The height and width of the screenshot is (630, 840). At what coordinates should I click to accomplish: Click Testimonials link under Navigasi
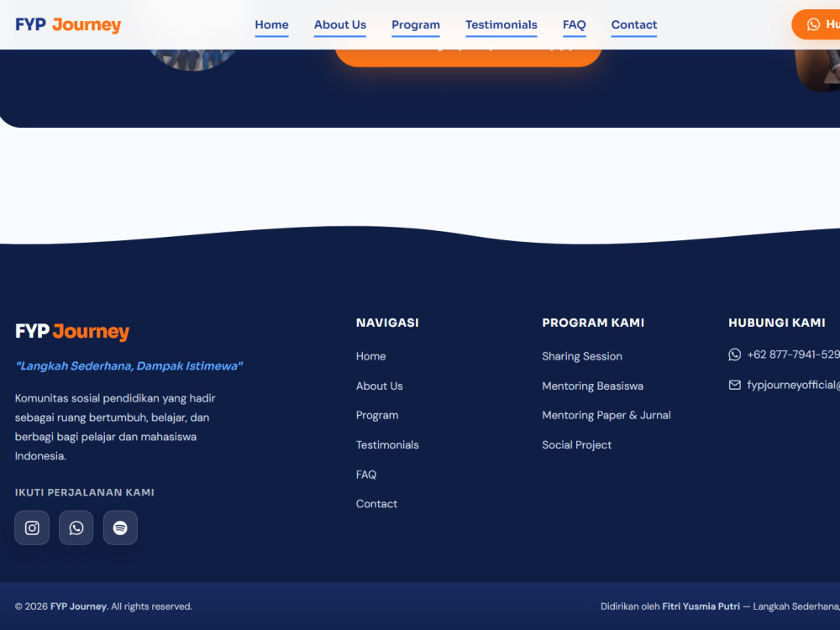click(387, 444)
